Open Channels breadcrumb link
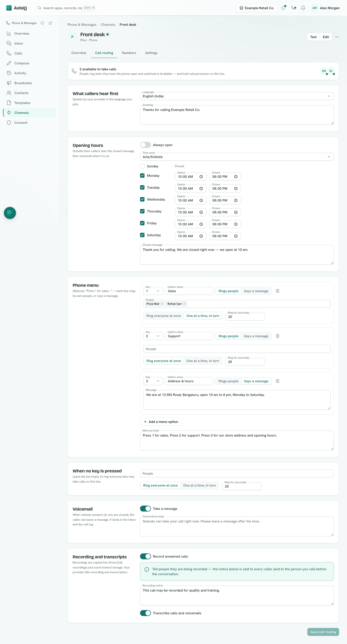 point(108,25)
